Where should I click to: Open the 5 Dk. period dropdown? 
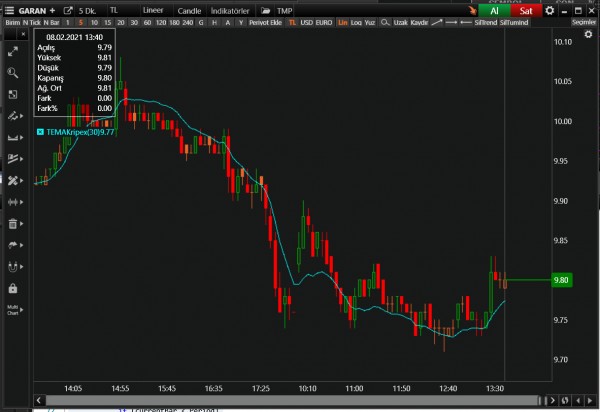(x=87, y=9)
